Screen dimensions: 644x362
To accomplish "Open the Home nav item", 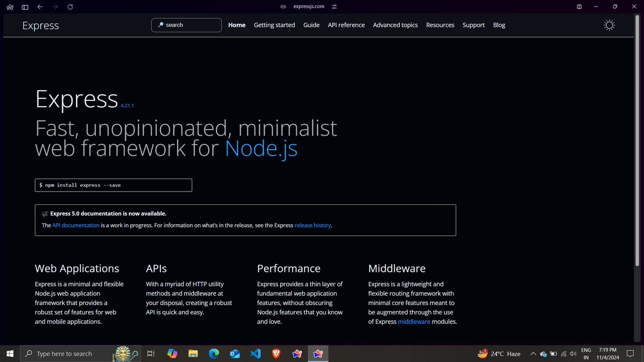I will point(237,25).
